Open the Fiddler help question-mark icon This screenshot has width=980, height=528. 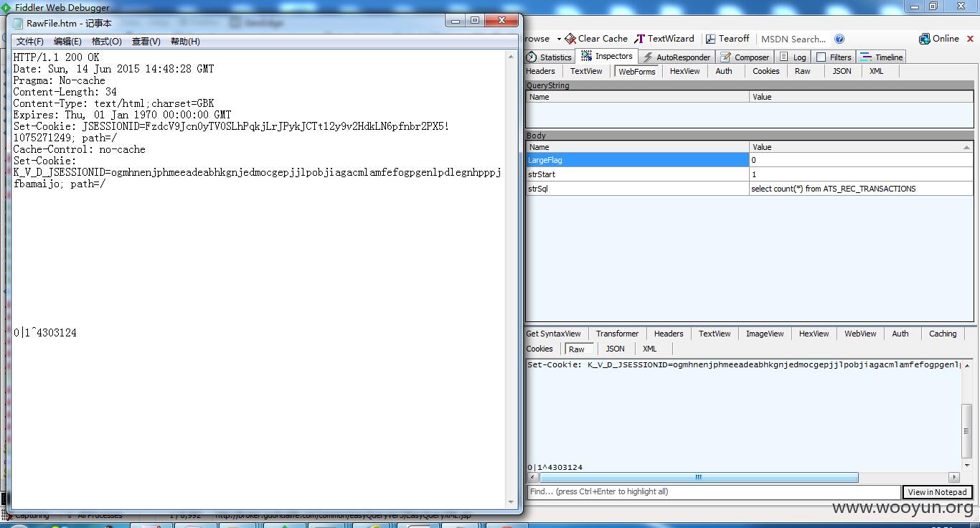[839, 39]
